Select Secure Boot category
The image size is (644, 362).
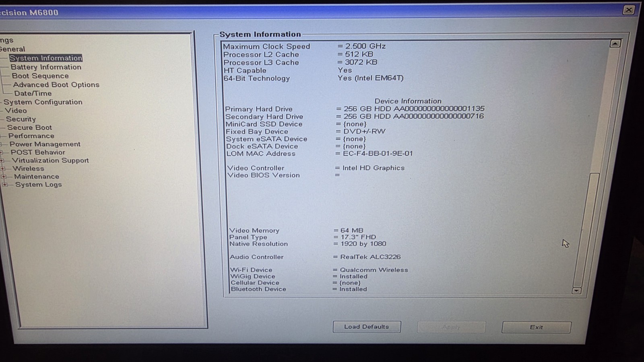(x=29, y=128)
